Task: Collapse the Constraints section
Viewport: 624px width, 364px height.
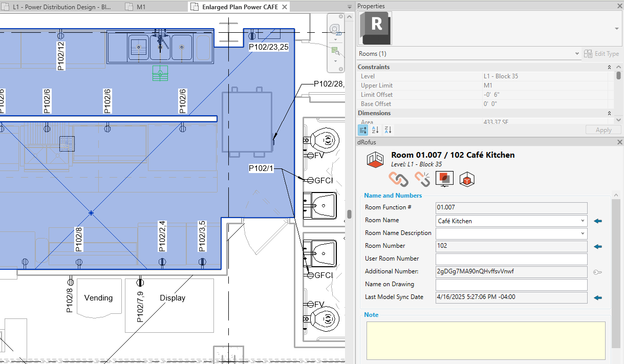Action: click(609, 67)
